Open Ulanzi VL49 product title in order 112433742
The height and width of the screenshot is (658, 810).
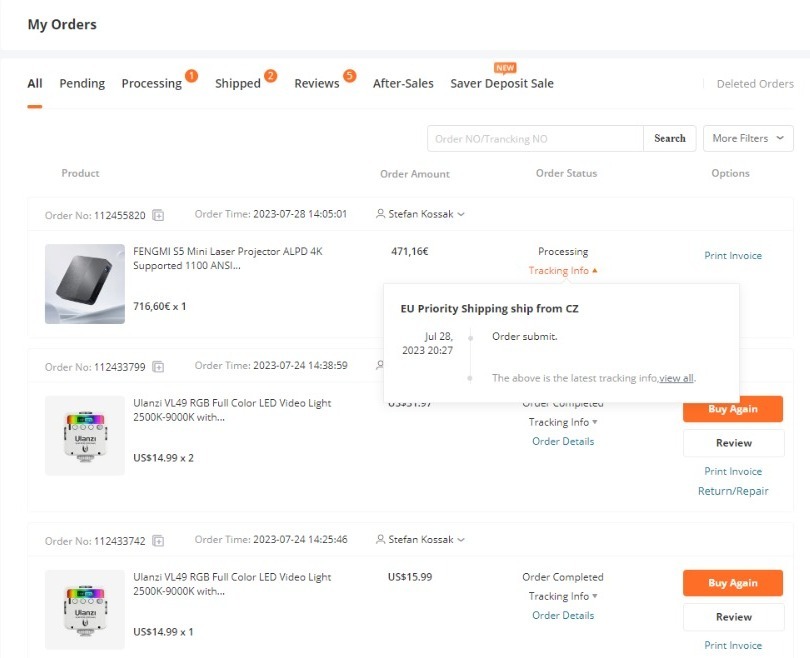[x=232, y=584]
